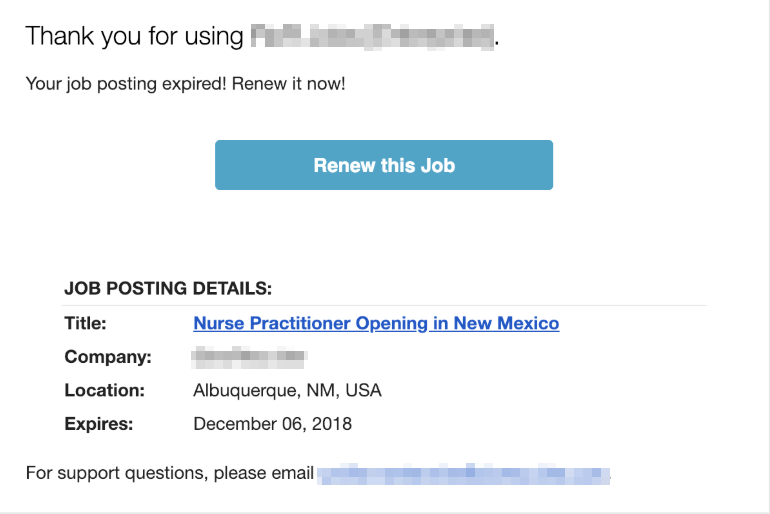Select the December 06, 2018 expiry date
The width and height of the screenshot is (770, 514).
point(273,424)
